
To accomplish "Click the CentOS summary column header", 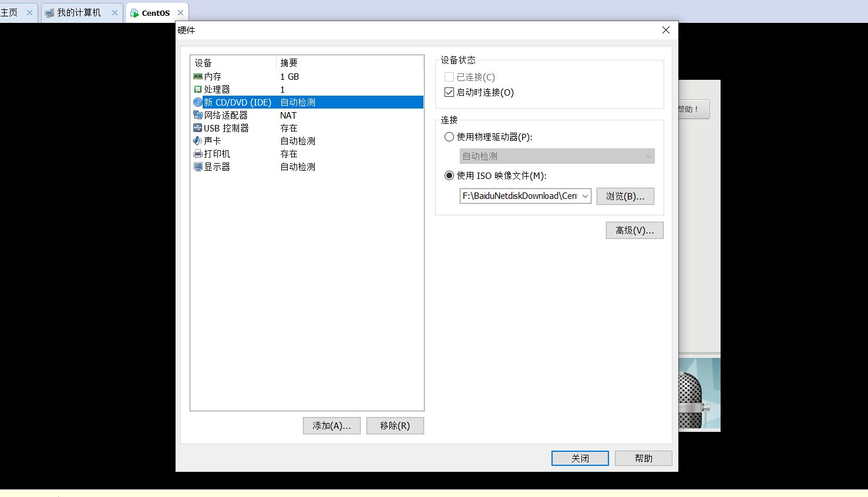I will (289, 63).
